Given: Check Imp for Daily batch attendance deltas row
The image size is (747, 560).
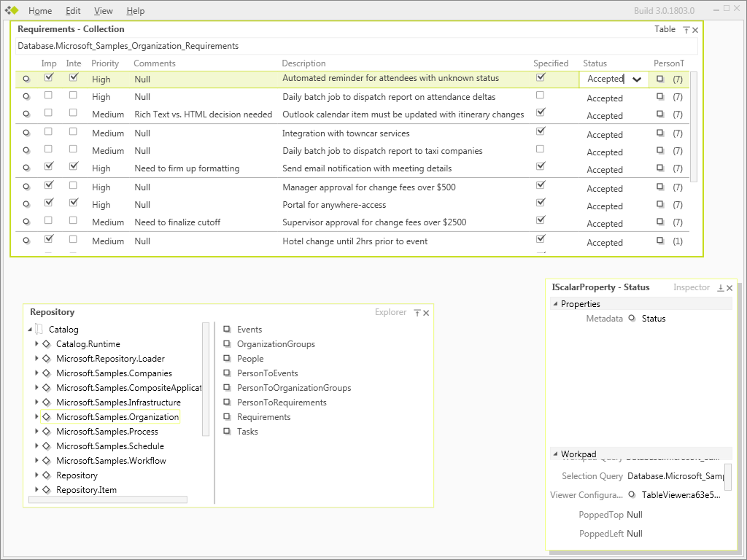Looking at the screenshot, I should pyautogui.click(x=48, y=96).
